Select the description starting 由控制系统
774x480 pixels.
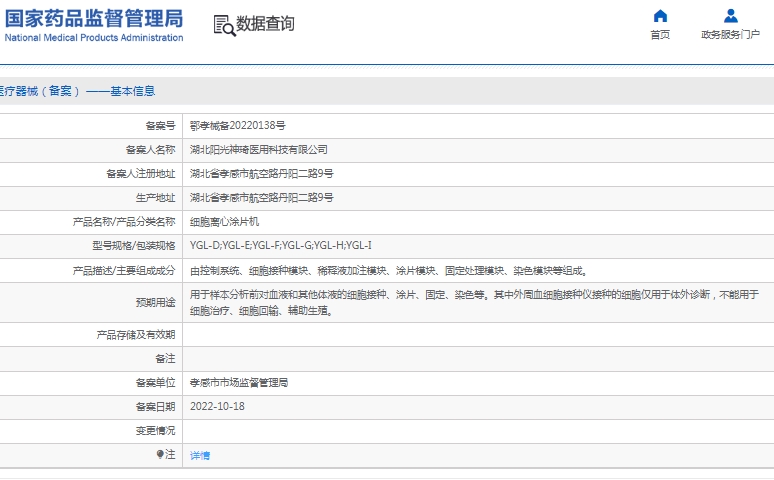(x=389, y=271)
